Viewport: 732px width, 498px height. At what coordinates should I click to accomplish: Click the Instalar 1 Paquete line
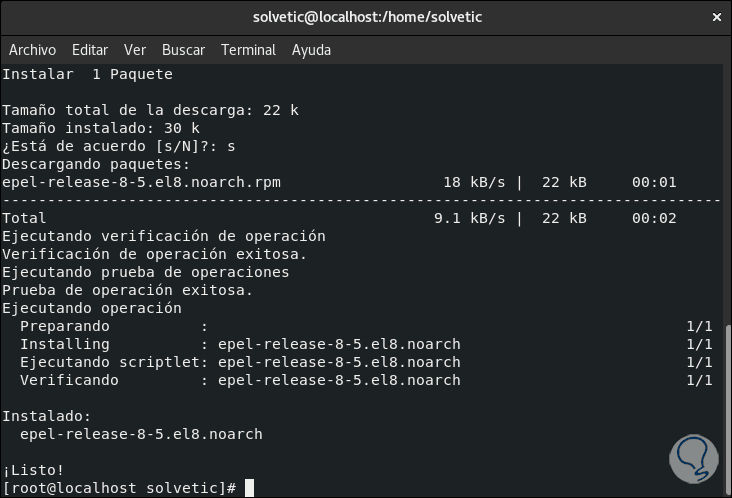pyautogui.click(x=87, y=74)
